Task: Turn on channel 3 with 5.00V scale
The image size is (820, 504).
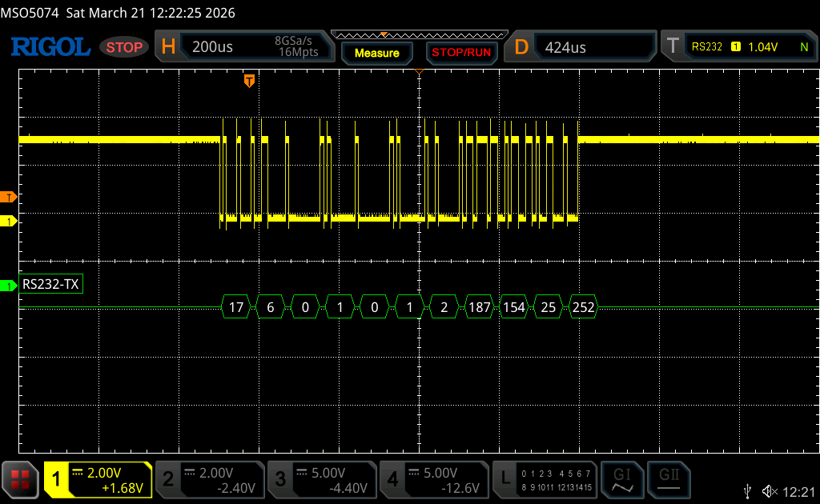Action: point(321,479)
